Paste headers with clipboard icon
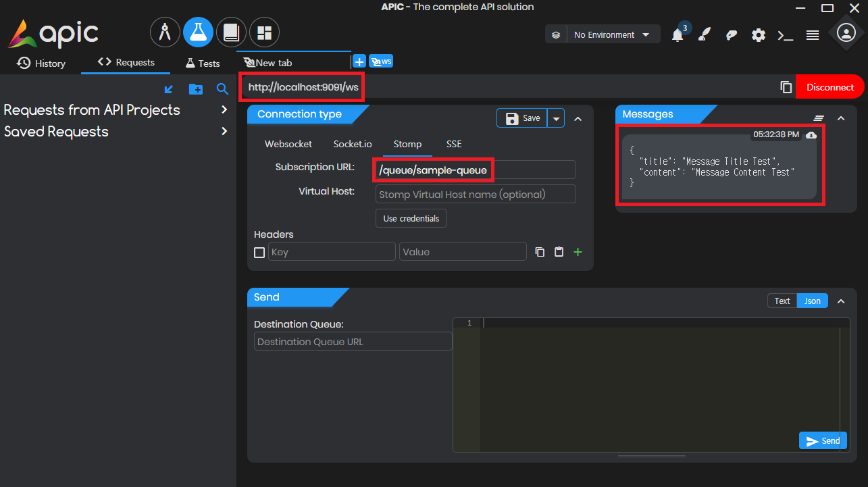The width and height of the screenshot is (868, 487). coord(559,252)
